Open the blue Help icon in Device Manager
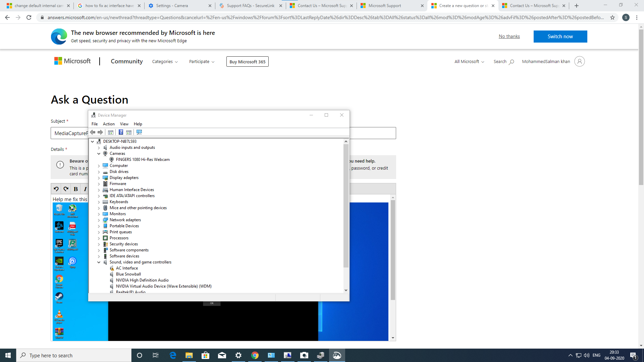Screen dimensions: 644x362 pos(121,132)
